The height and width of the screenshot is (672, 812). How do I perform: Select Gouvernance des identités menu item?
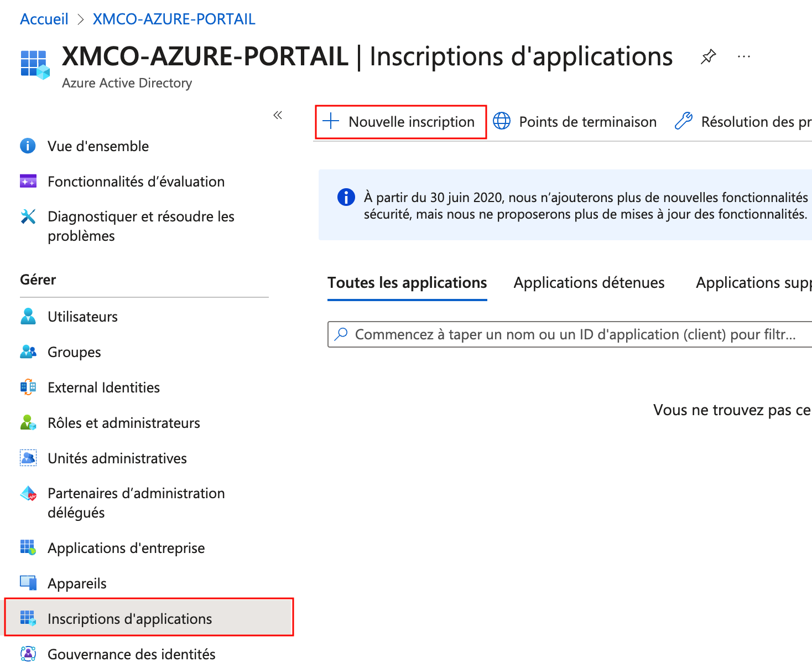click(x=132, y=654)
